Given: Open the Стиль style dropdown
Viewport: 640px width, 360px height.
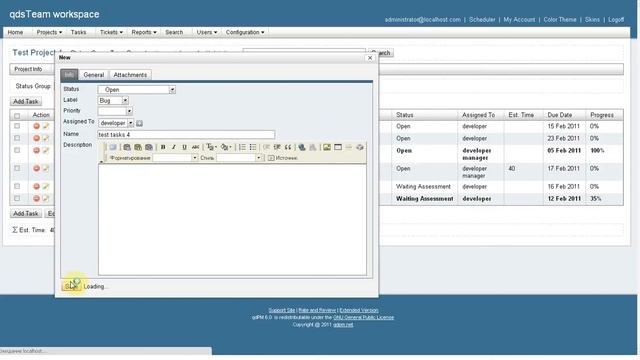Looking at the screenshot, I should point(239,158).
